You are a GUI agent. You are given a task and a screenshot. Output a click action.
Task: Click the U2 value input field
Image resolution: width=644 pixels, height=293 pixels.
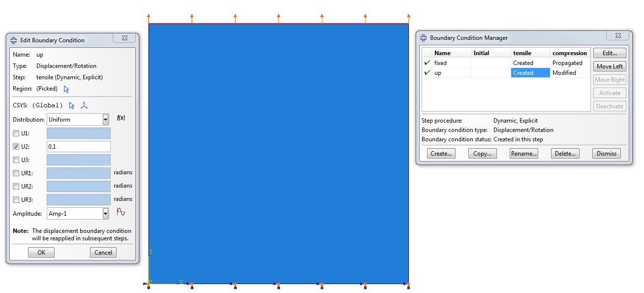(78, 147)
